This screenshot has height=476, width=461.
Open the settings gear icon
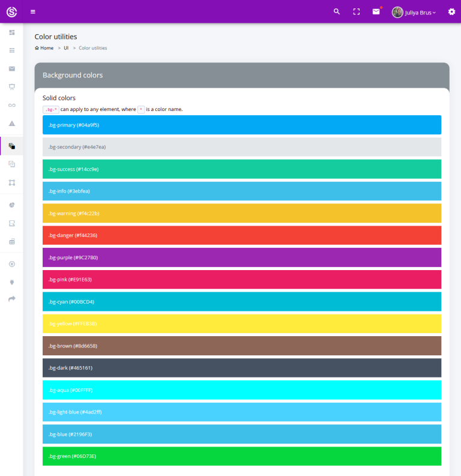pos(451,11)
